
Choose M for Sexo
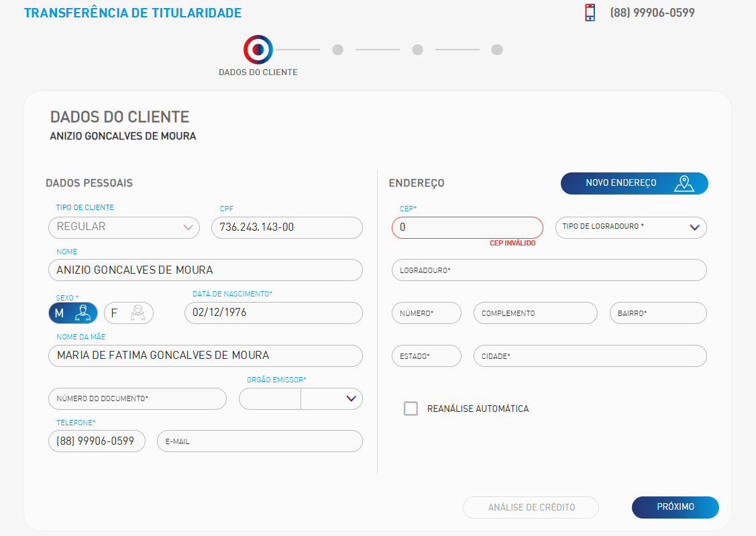(x=73, y=313)
